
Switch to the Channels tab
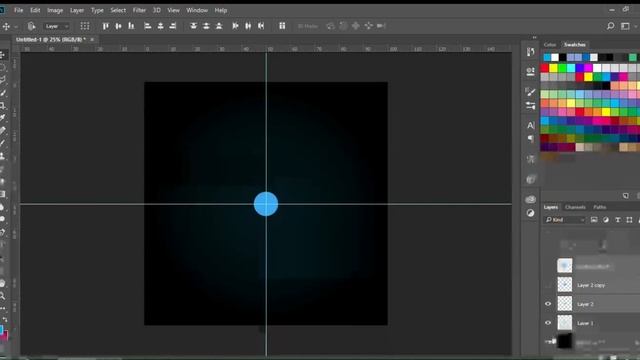(575, 207)
